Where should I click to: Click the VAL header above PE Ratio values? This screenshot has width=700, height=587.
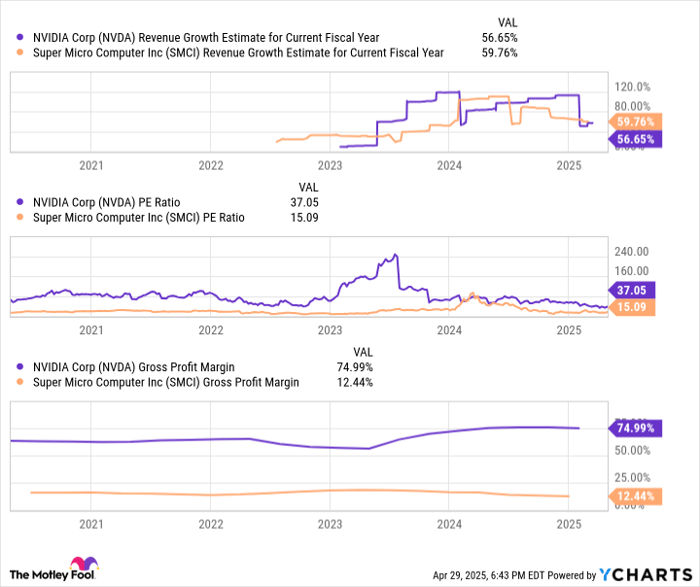tap(309, 186)
